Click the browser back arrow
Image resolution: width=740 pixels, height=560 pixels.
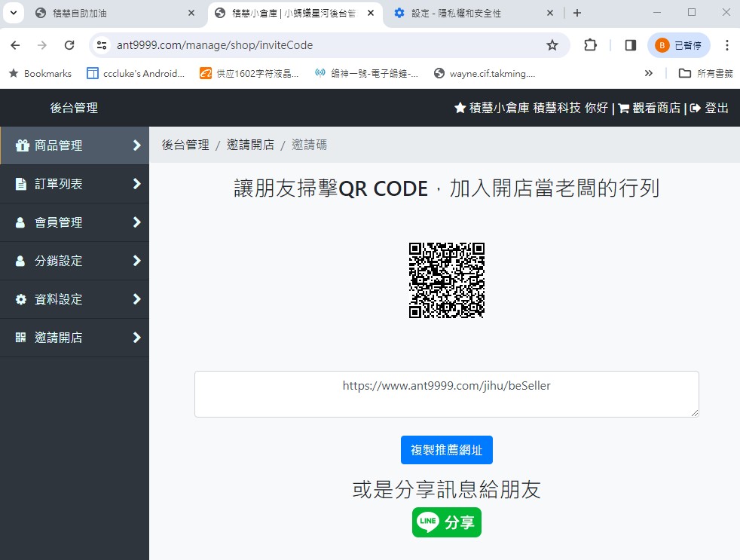15,45
